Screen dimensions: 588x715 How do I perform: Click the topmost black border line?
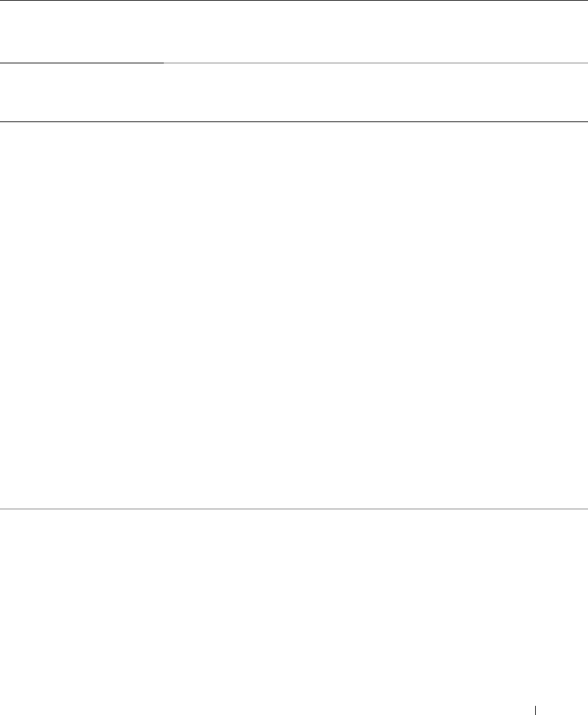[294, 1]
